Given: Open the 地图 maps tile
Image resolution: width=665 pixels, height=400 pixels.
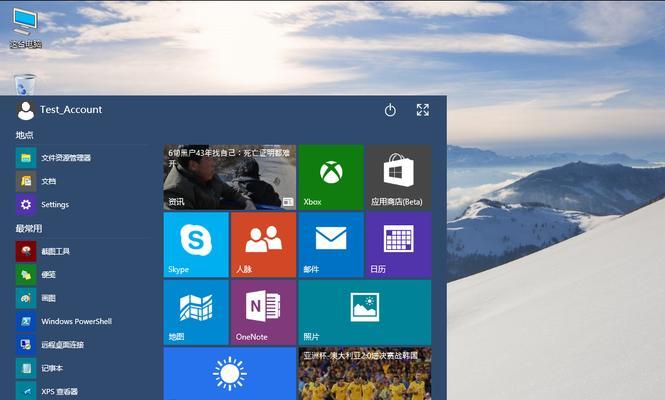Looking at the screenshot, I should [x=196, y=312].
